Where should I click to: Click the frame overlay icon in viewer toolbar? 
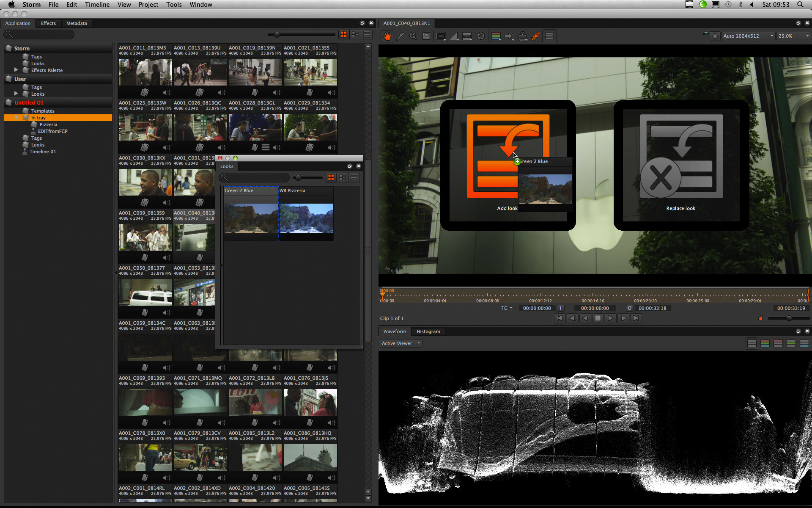(441, 36)
